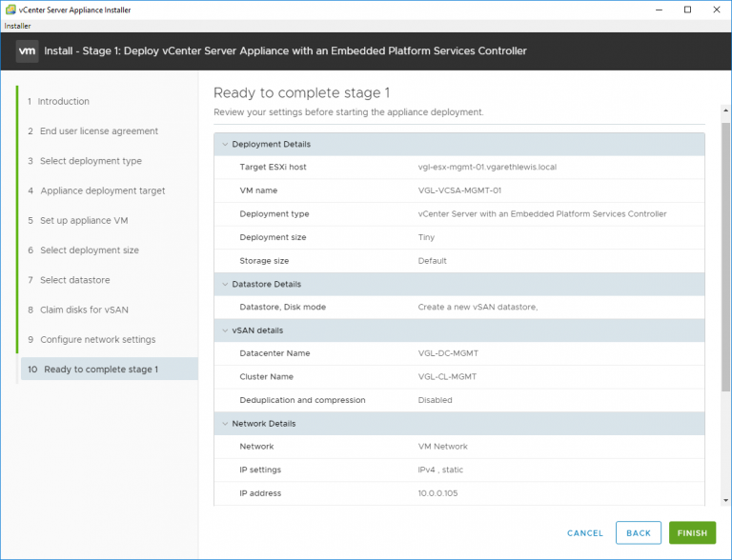
Task: Click the Deployment type value text
Action: click(542, 213)
